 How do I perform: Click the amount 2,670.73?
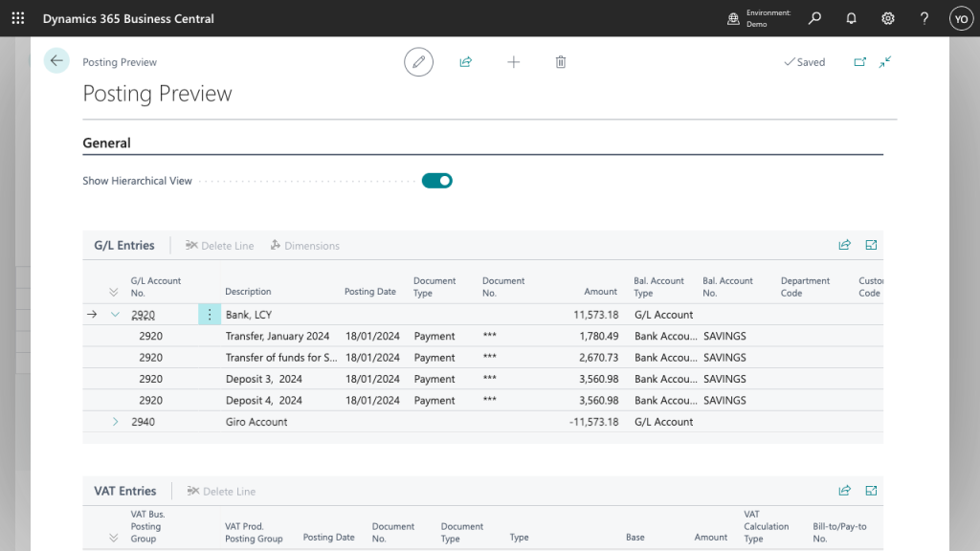pos(599,358)
